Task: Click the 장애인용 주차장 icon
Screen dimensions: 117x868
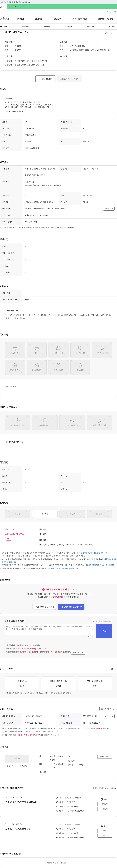Action: 17,423
